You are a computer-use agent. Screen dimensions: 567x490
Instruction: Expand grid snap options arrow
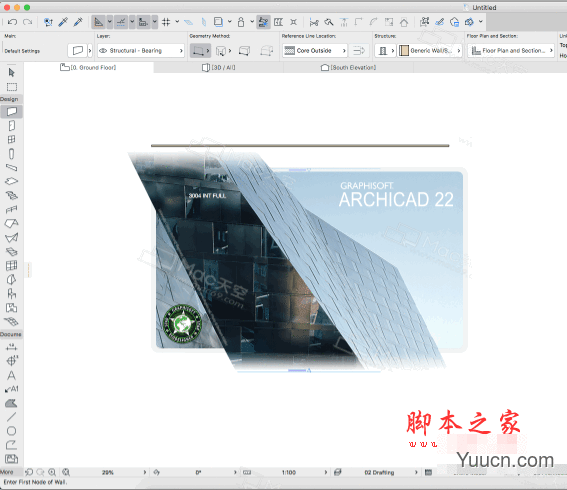177,22
